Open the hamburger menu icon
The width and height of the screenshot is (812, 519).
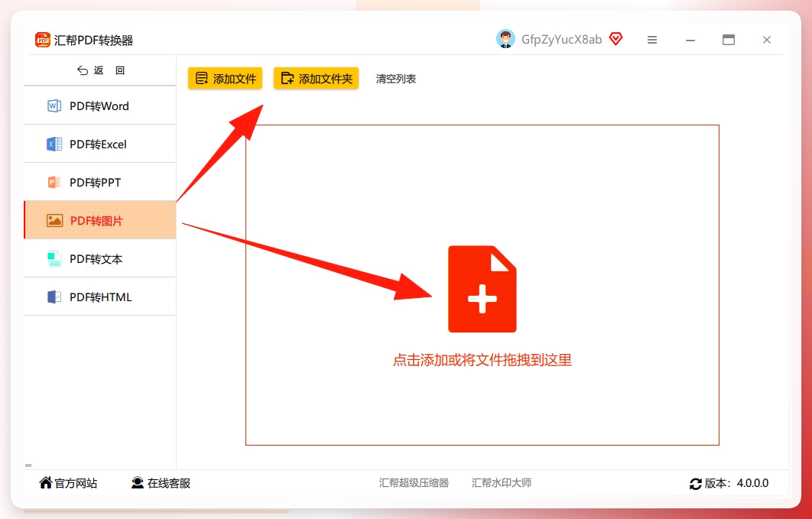[652, 40]
